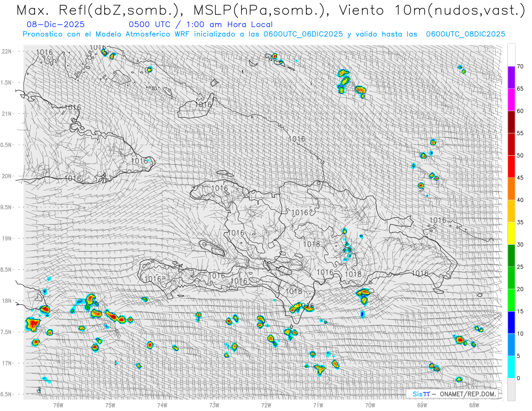Click the 5–10 dBZ light blue colorbar segment
The image size is (532, 411).
click(511, 344)
